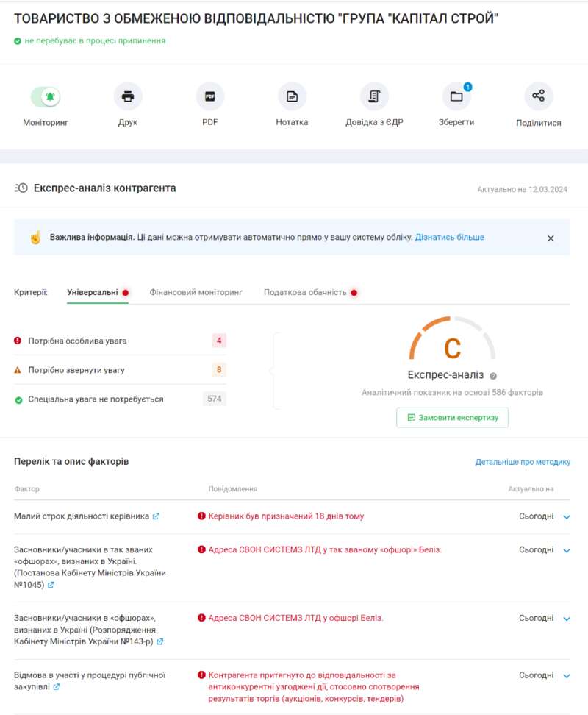Close the Важлива інформація banner

551,238
